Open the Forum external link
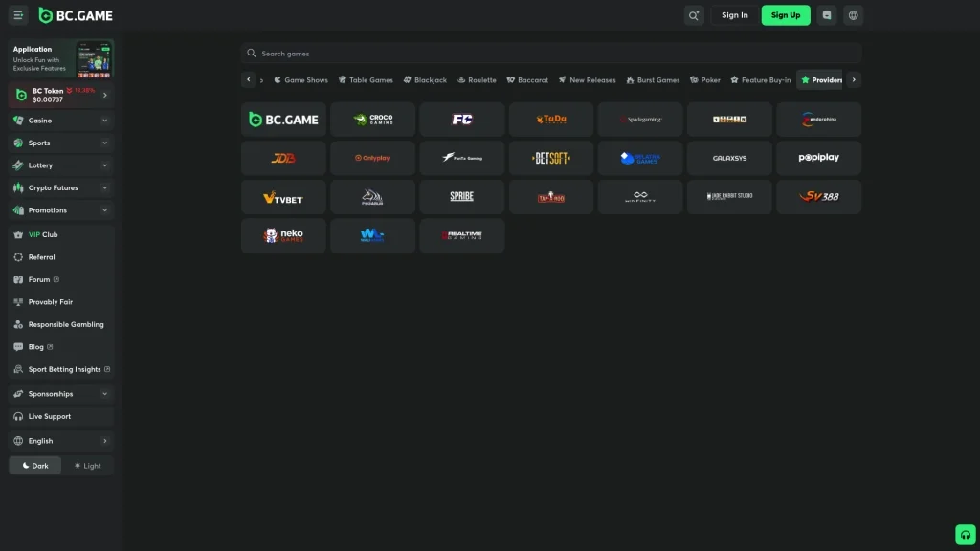Image resolution: width=980 pixels, height=551 pixels. [x=61, y=280]
